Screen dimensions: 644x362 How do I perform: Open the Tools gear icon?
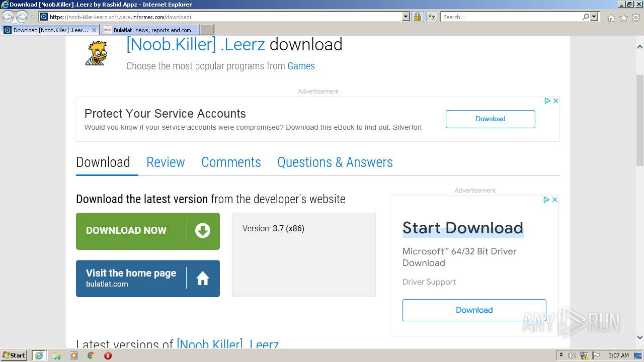[636, 18]
